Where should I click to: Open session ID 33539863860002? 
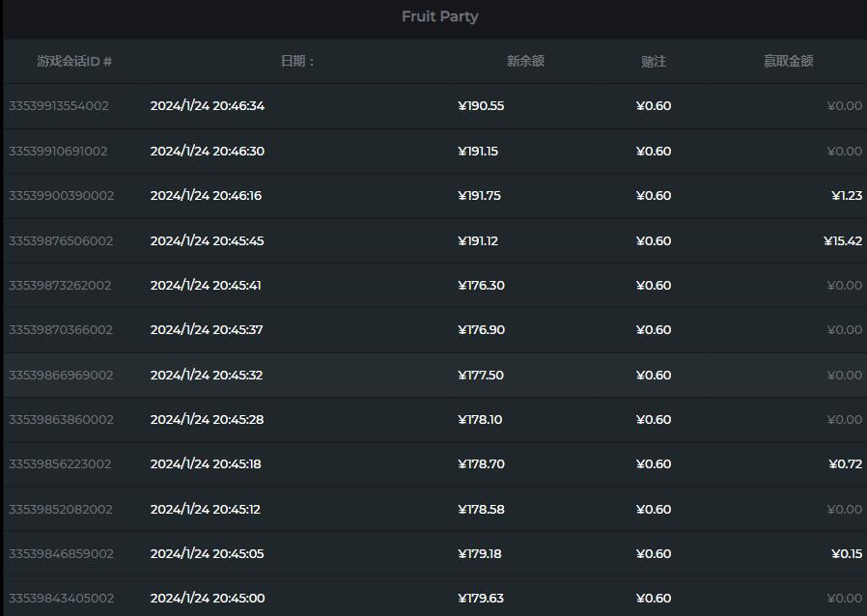coord(61,420)
